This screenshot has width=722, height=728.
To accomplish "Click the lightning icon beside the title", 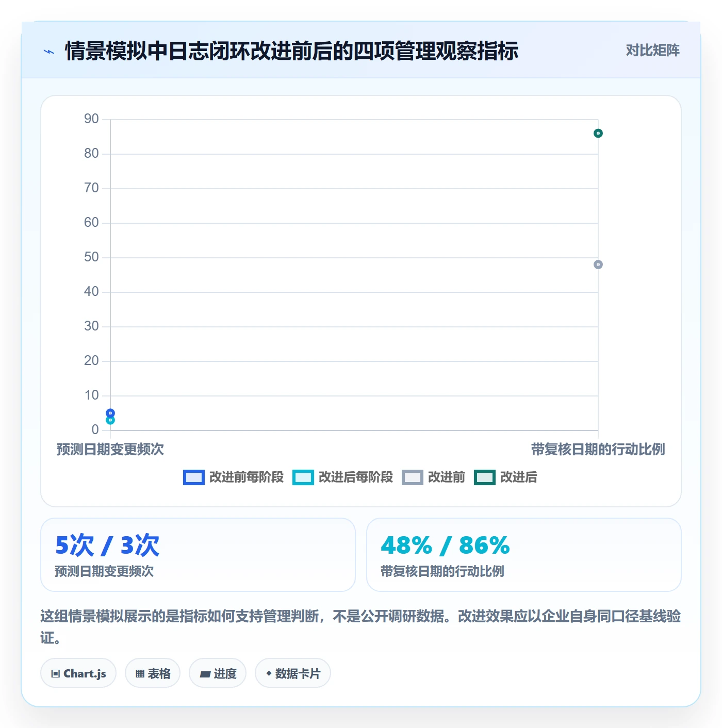I will (x=49, y=52).
